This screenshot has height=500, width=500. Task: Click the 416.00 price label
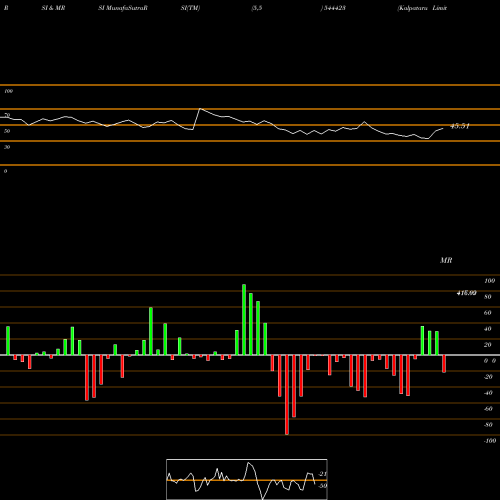[466, 293]
